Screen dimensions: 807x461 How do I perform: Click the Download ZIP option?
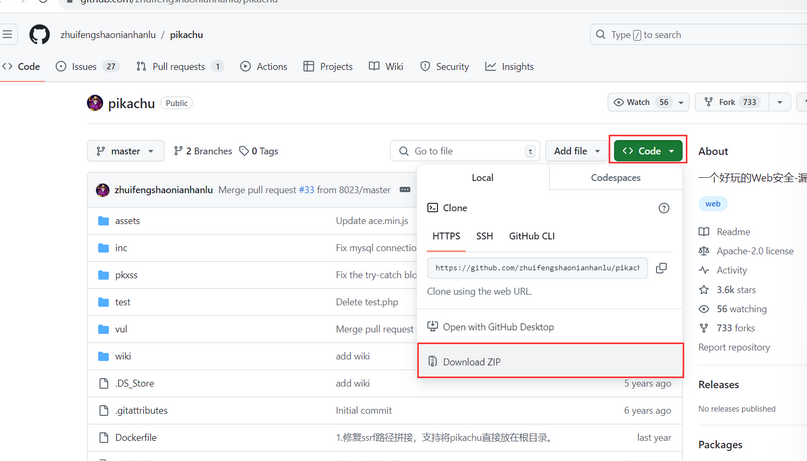tap(550, 361)
